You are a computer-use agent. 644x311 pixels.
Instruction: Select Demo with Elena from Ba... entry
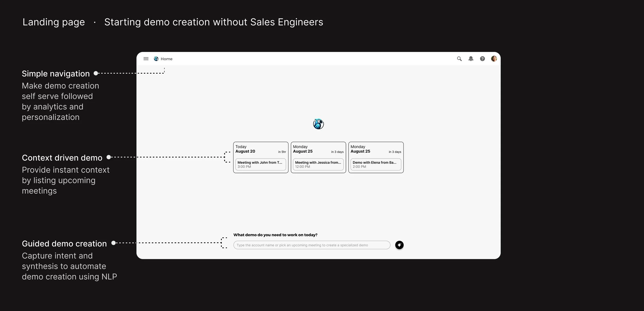376,164
